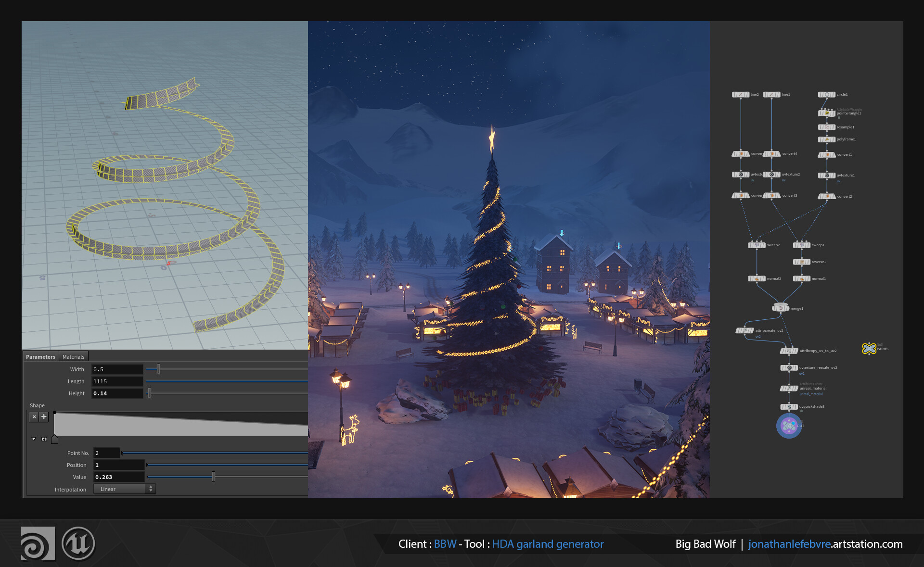Select the circle1 node icon
This screenshot has width=924, height=567.
point(826,95)
